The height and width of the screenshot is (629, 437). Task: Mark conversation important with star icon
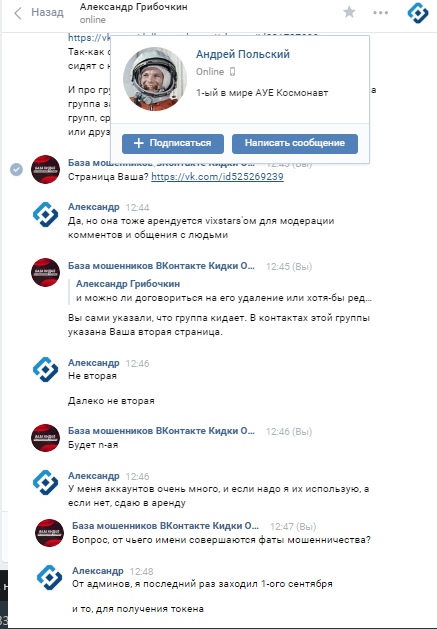(349, 12)
